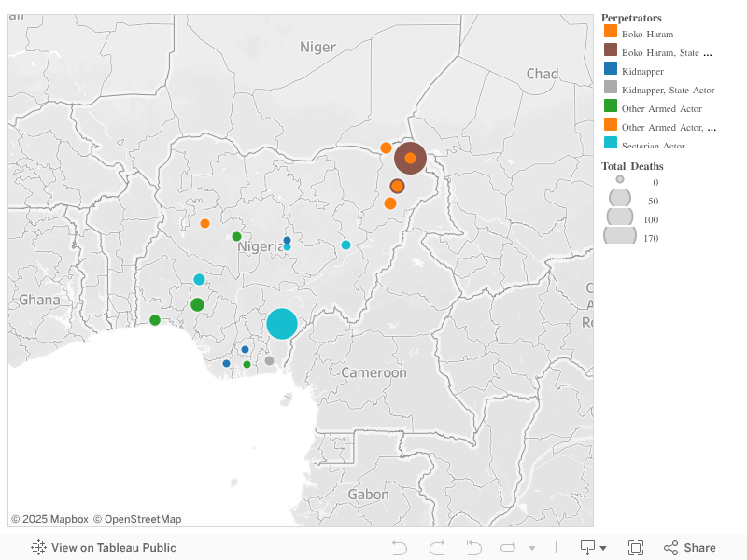Open the OpenStreetMap attribution link
Viewport: 747px width, 560px height.
(x=136, y=519)
